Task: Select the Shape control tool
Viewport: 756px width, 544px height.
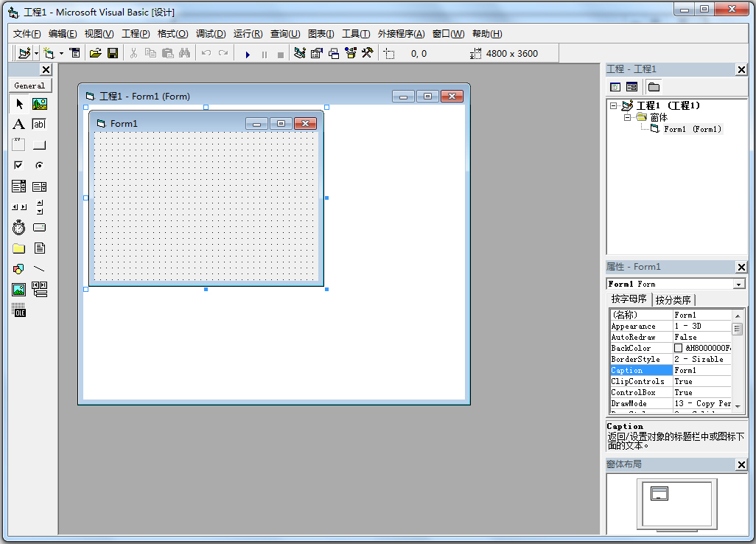Action: (18, 268)
